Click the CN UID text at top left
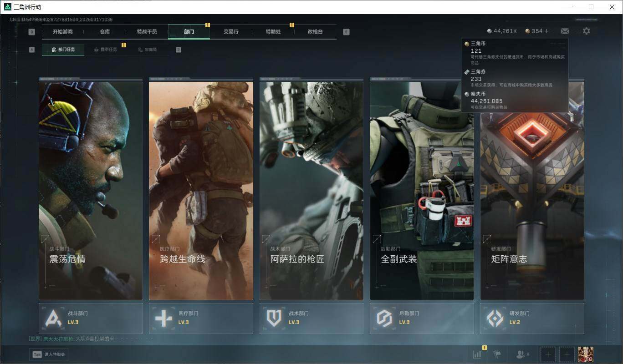Viewport: 623px width, 364px height. click(x=61, y=20)
